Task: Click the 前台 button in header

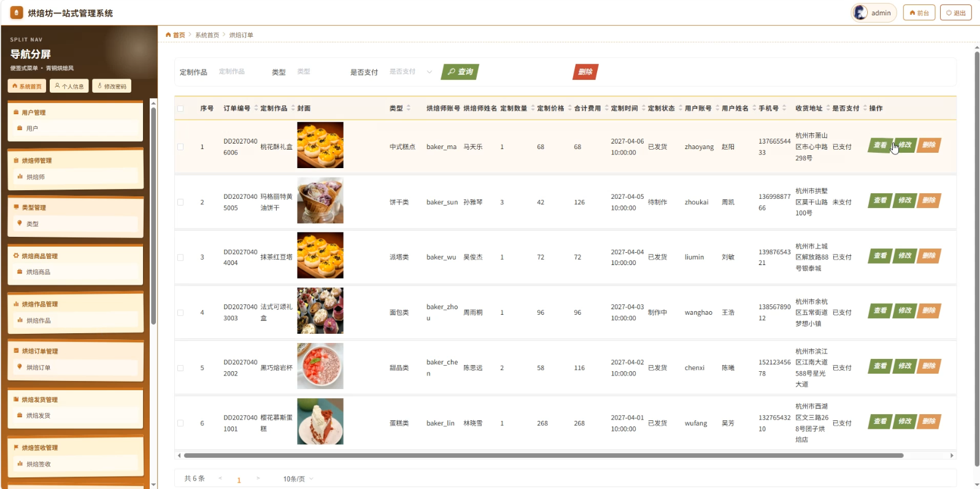Action: click(919, 13)
